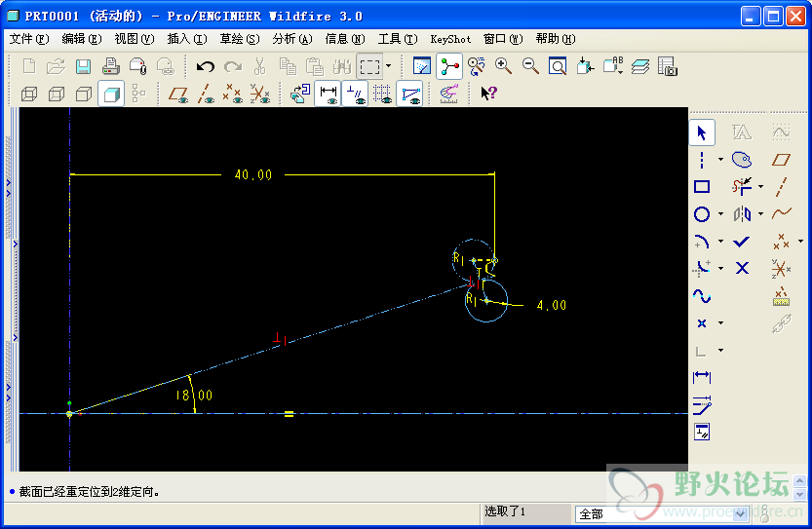Open the 草绘(S) menu

(x=239, y=39)
